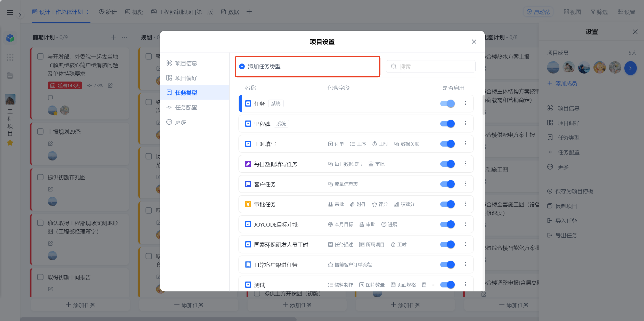The image size is (644, 321).
Task: Select 任务配置 in dialog sidebar
Action: (x=194, y=107)
